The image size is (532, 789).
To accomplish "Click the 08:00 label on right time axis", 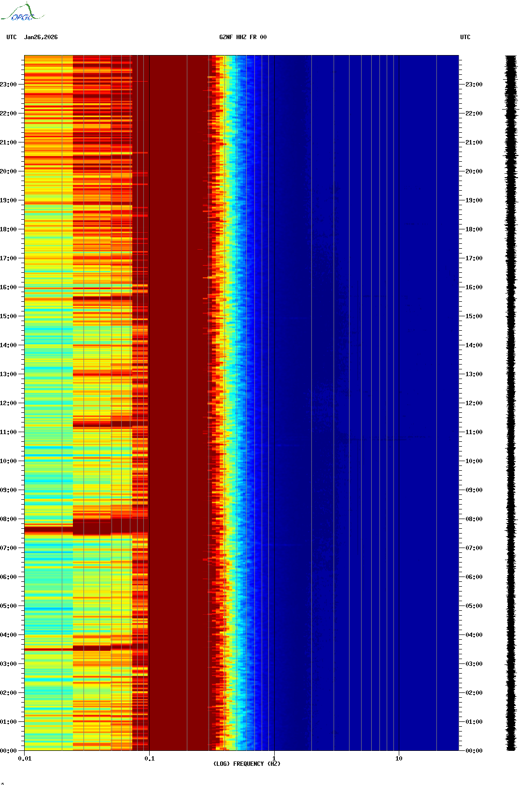I will [x=474, y=519].
